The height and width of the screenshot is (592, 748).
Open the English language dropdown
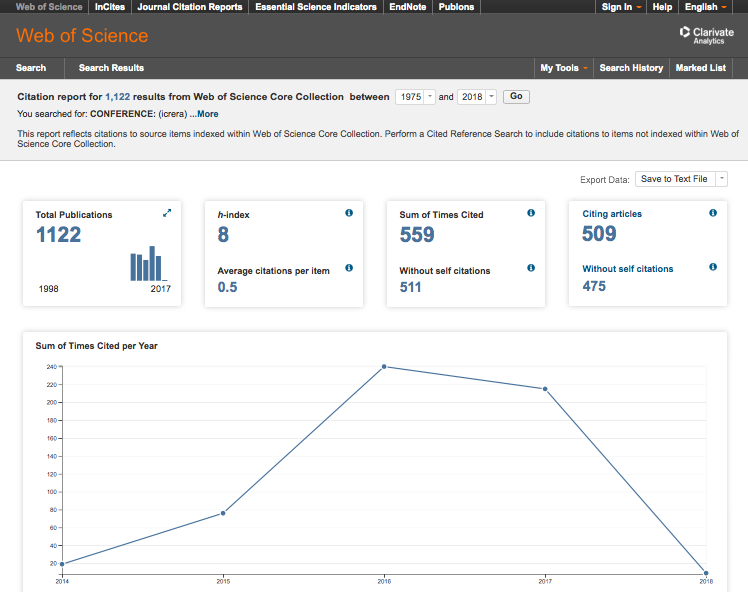tap(706, 7)
